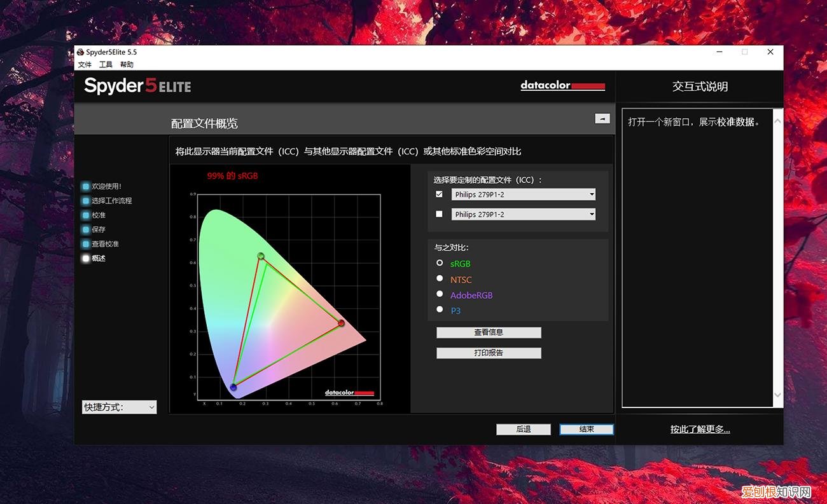Open the 文件 menu
This screenshot has width=827, height=504.
tap(85, 65)
